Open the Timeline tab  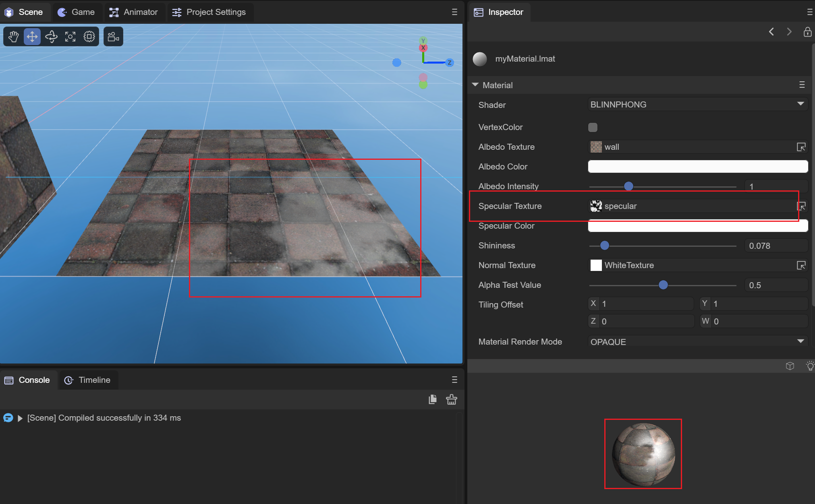pyautogui.click(x=88, y=380)
